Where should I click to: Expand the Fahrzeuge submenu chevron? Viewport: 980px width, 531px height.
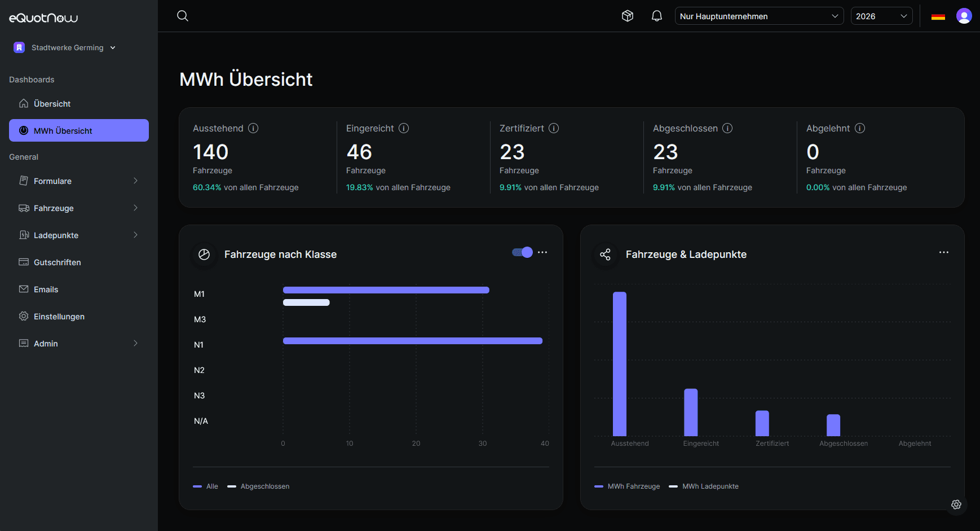point(135,208)
